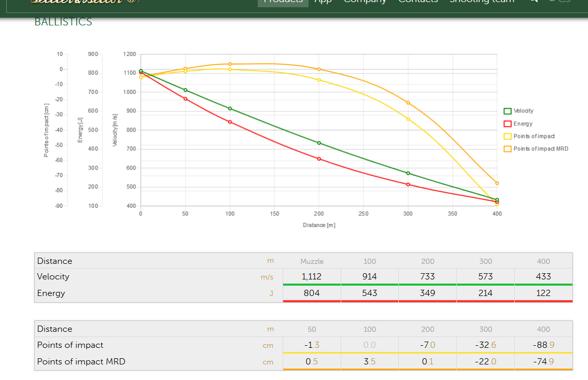
Task: Open the Shooting team page
Action: pos(482,2)
